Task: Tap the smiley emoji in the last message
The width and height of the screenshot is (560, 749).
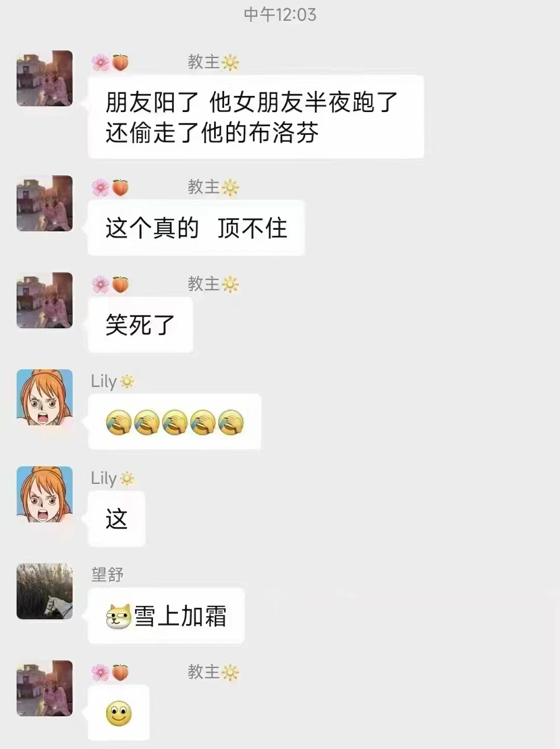Action: (x=119, y=713)
